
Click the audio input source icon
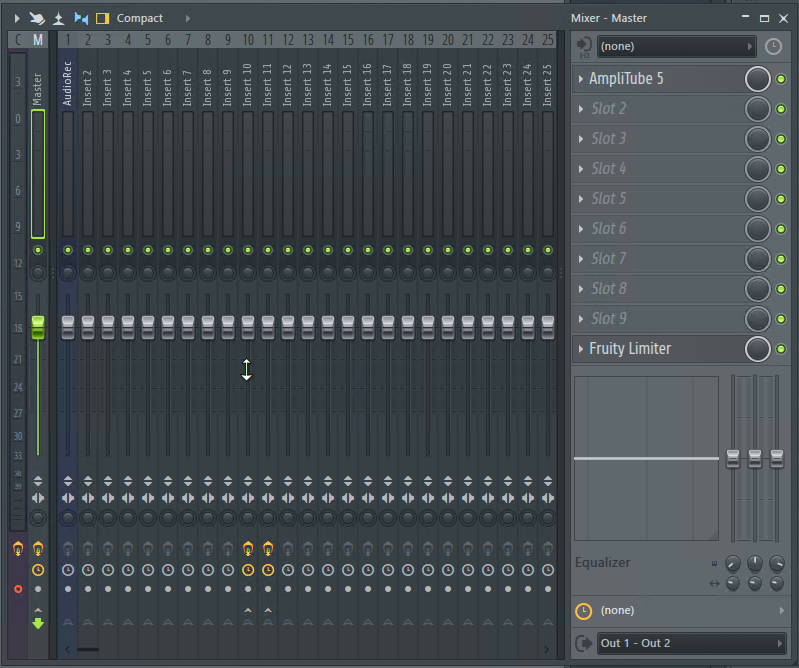584,46
